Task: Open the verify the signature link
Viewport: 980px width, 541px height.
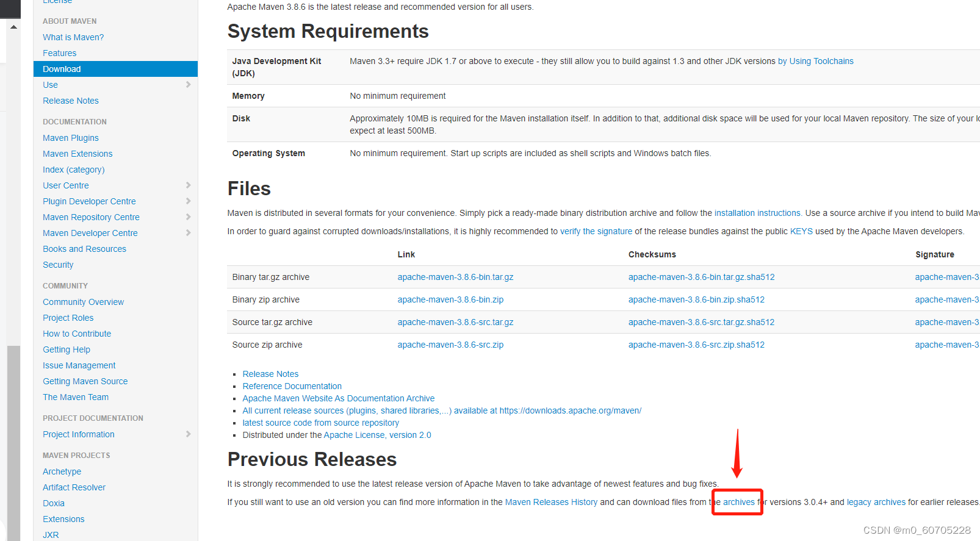Action: pyautogui.click(x=596, y=231)
